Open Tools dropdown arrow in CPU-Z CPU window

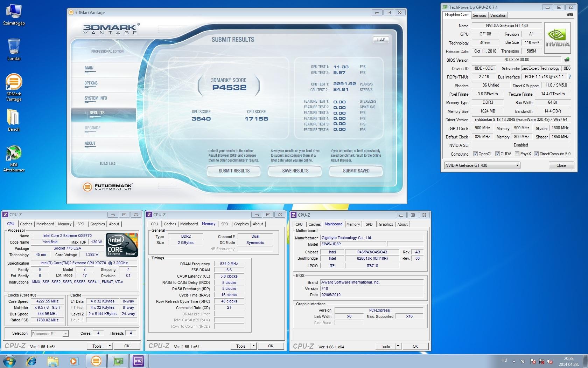tap(110, 346)
